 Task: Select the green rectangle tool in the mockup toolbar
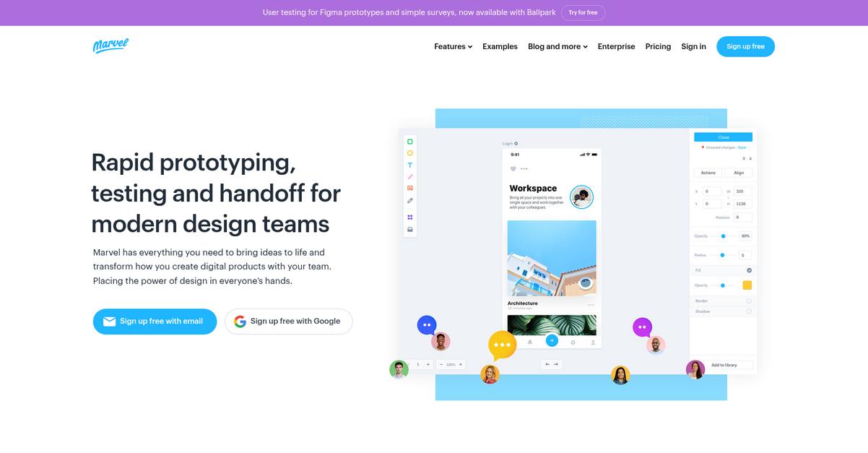[x=410, y=142]
